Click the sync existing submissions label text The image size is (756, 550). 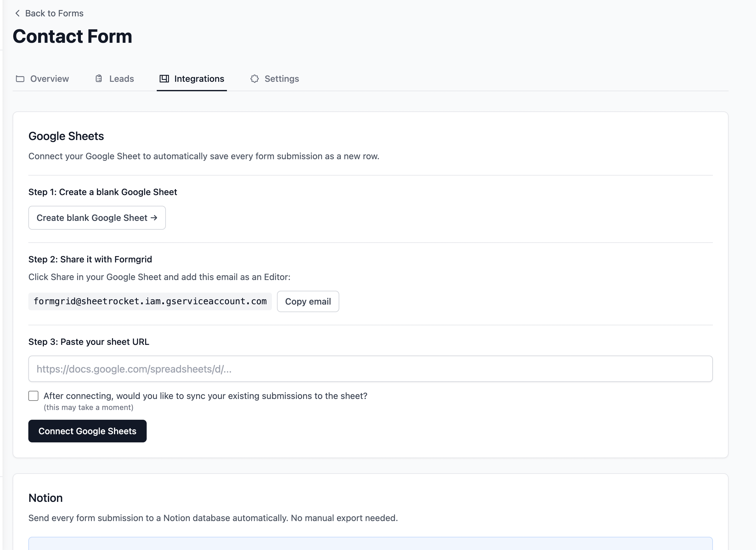[x=205, y=396]
